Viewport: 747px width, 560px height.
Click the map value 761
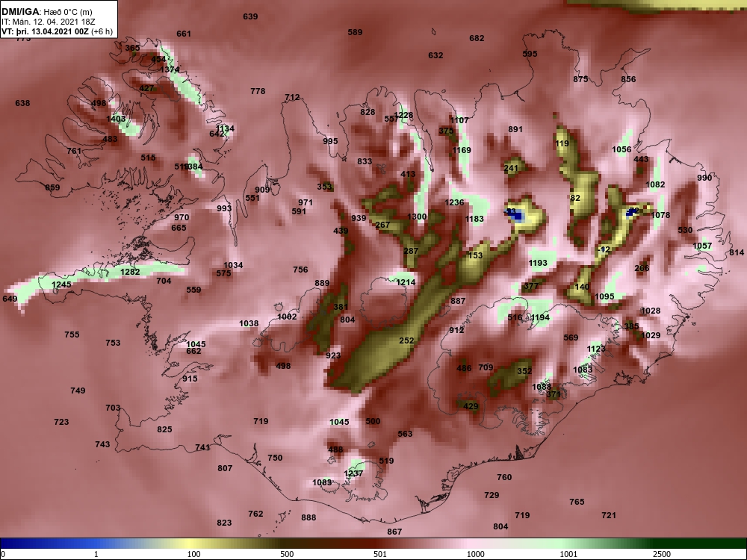(74, 151)
